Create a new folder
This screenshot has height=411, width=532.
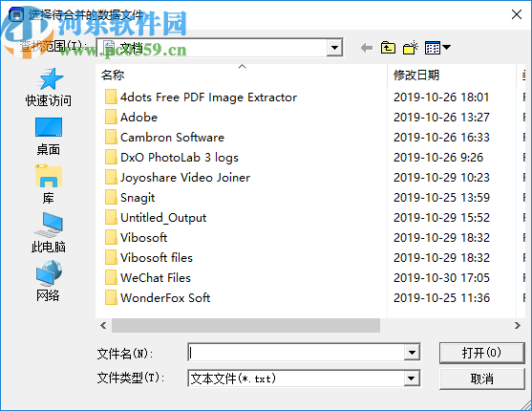[410, 48]
